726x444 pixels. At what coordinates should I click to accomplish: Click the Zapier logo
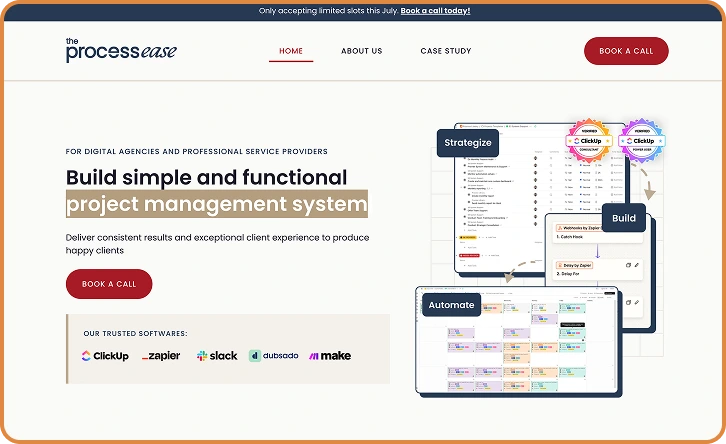coord(161,356)
